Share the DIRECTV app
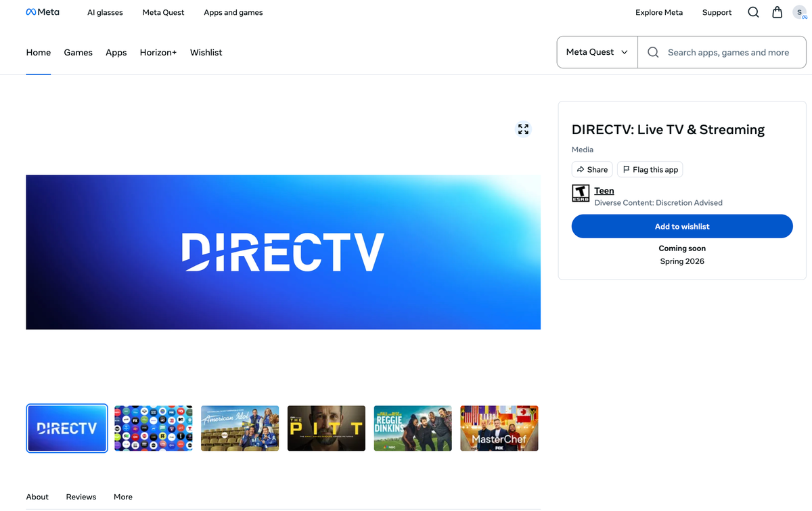Image resolution: width=812 pixels, height=511 pixels. pos(591,169)
